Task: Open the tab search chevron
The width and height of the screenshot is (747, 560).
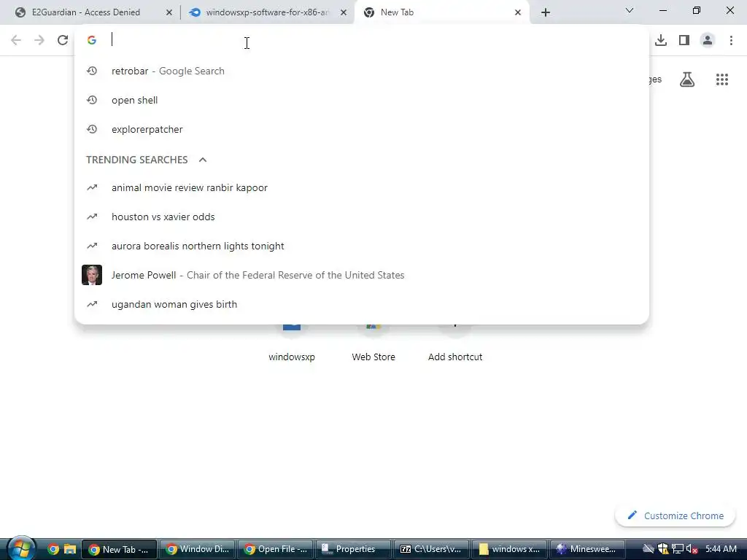Action: click(630, 10)
